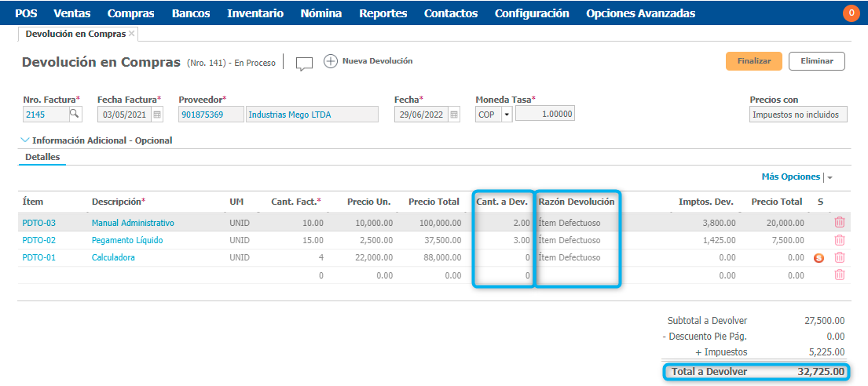Open the Fecha Factura calendar picker

[157, 115]
